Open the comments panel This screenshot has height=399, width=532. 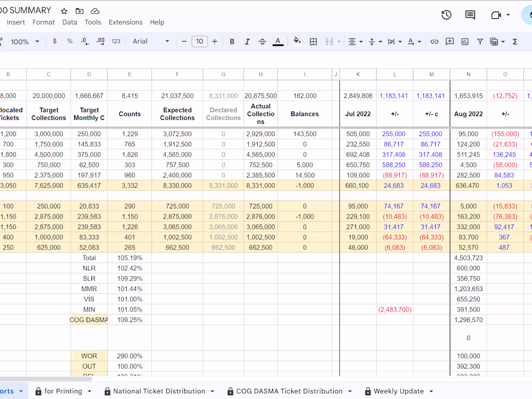coord(470,15)
